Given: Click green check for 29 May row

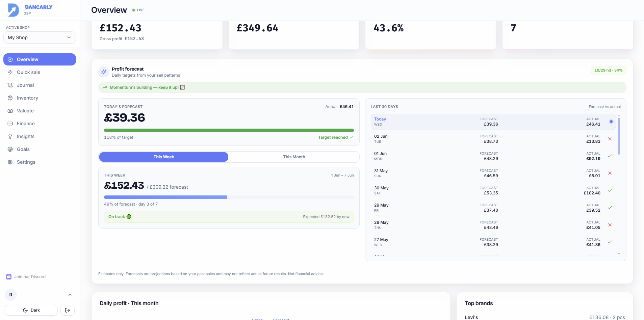Looking at the screenshot, I should tap(610, 208).
